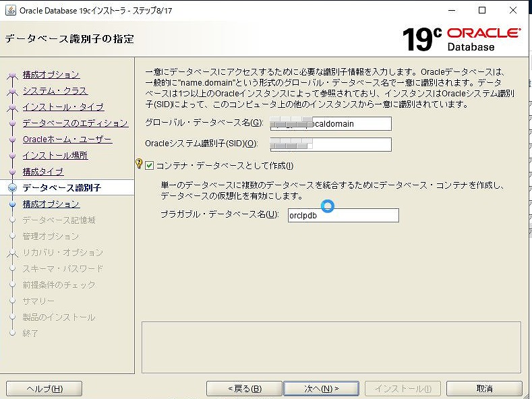This screenshot has height=399, width=532.
Task: Click the disabled 管理オプション step text
Action: [51, 236]
